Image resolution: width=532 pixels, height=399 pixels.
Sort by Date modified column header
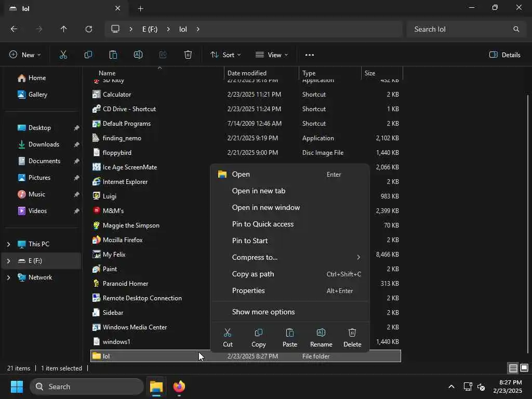tap(262, 73)
